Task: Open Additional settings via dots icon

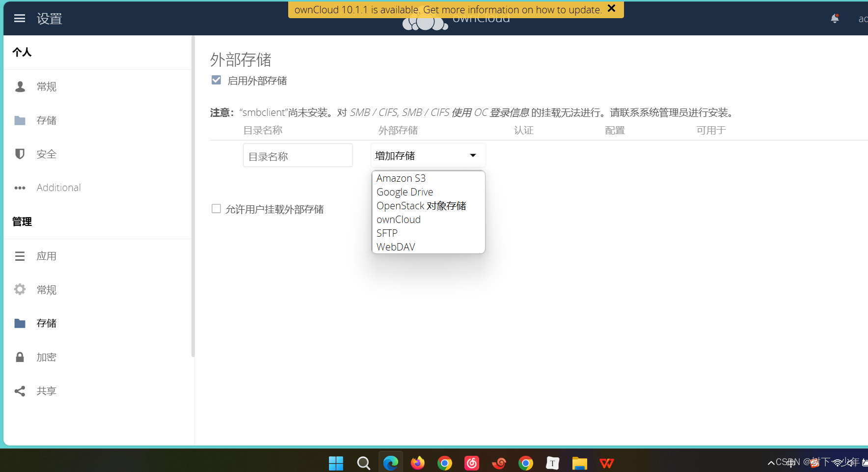Action: point(20,188)
